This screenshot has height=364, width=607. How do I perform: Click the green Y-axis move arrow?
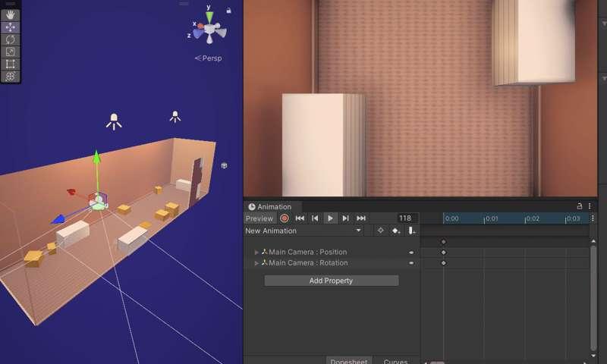pos(97,158)
